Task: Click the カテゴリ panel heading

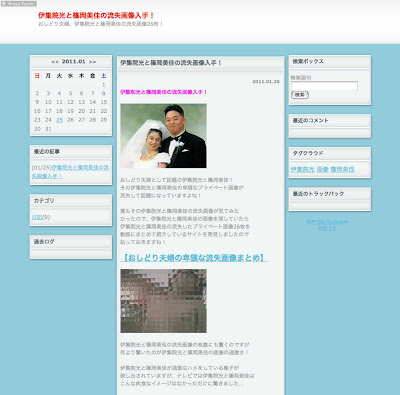Action: [44, 201]
